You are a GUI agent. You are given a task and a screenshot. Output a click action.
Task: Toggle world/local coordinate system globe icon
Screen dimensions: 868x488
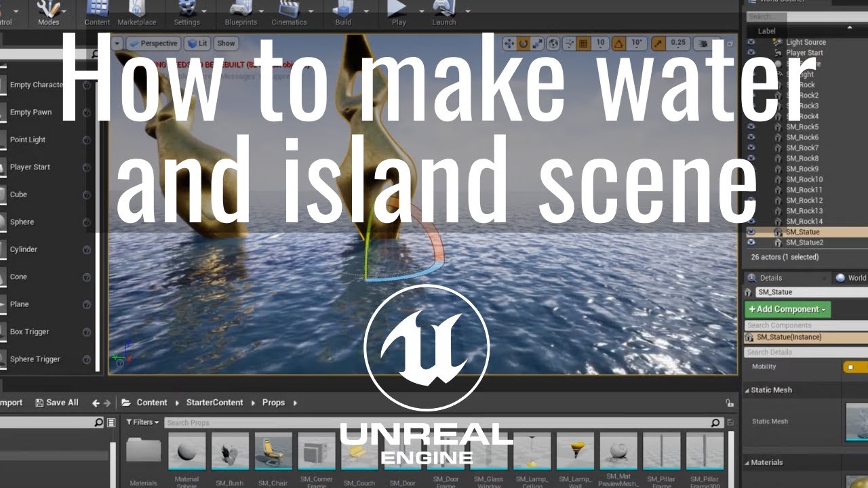pyautogui.click(x=554, y=44)
